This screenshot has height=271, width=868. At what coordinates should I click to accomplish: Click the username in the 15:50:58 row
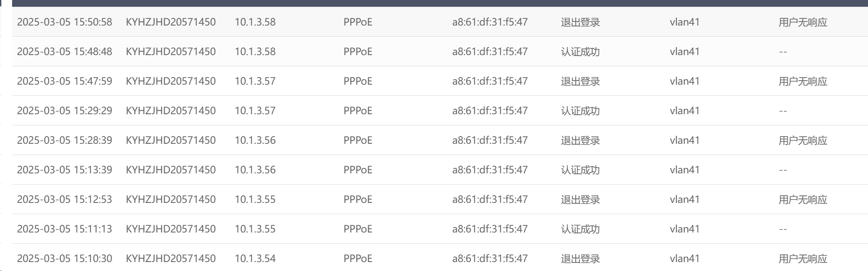171,22
